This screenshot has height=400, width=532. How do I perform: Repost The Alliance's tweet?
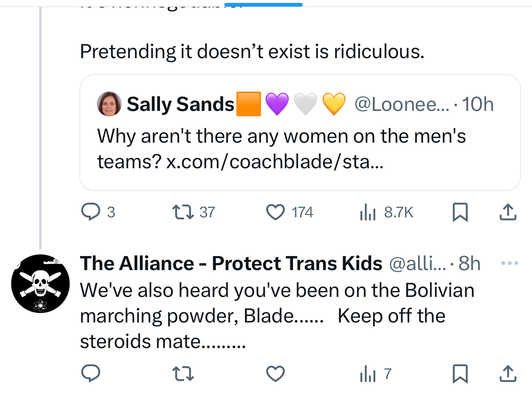(x=183, y=374)
